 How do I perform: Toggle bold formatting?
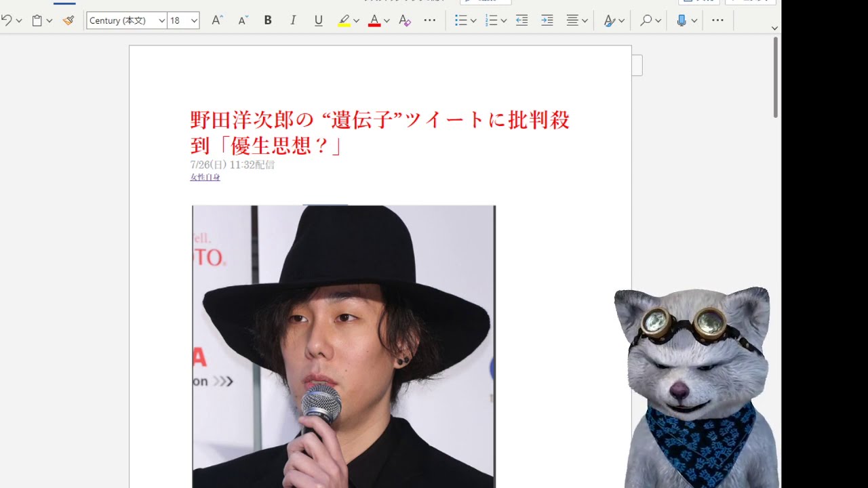pyautogui.click(x=268, y=20)
